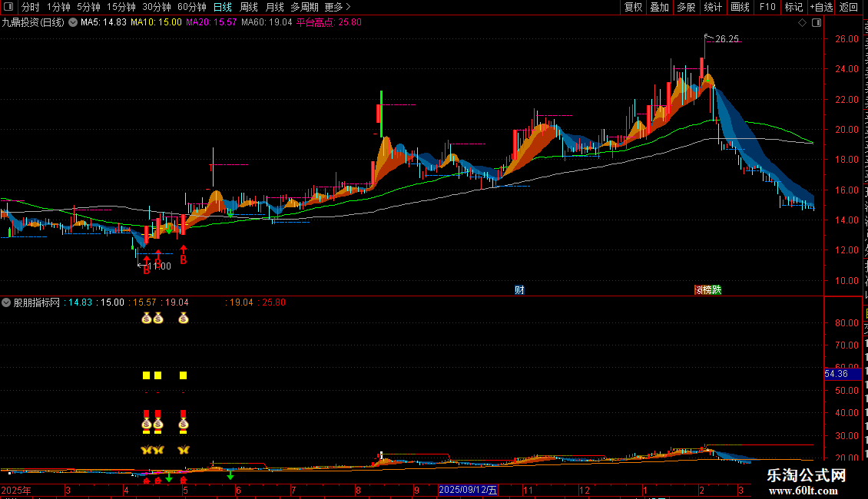This screenshot has height=499, width=868.
Task: Switch chart to 60分钟 period
Action: click(191, 7)
